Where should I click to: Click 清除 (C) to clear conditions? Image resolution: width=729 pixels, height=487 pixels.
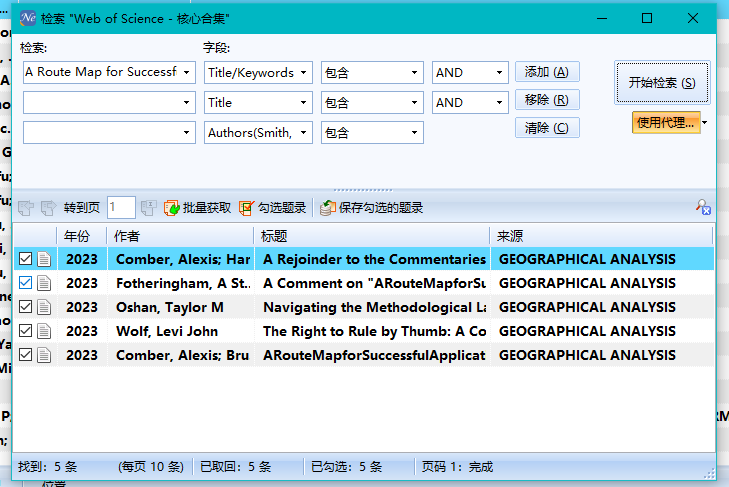(547, 127)
